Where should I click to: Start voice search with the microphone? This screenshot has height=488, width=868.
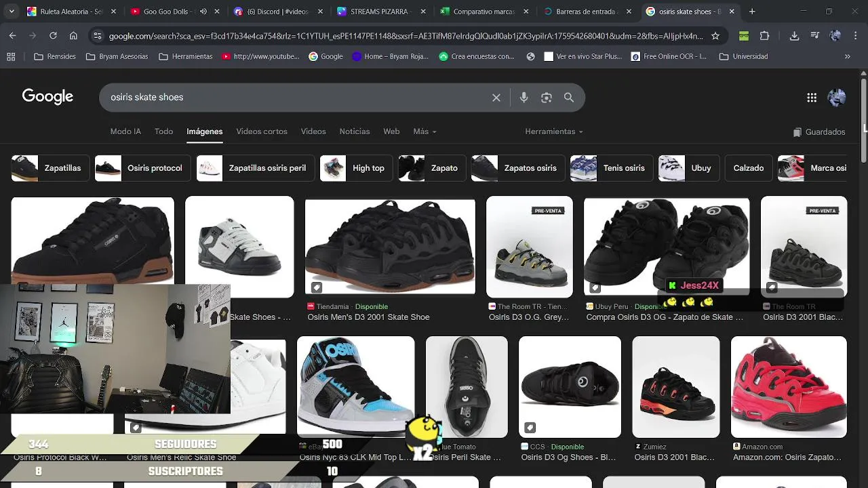[524, 98]
